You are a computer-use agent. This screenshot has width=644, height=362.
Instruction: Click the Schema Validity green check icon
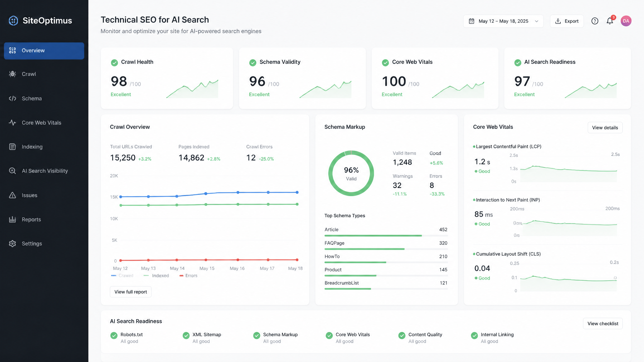pyautogui.click(x=253, y=63)
